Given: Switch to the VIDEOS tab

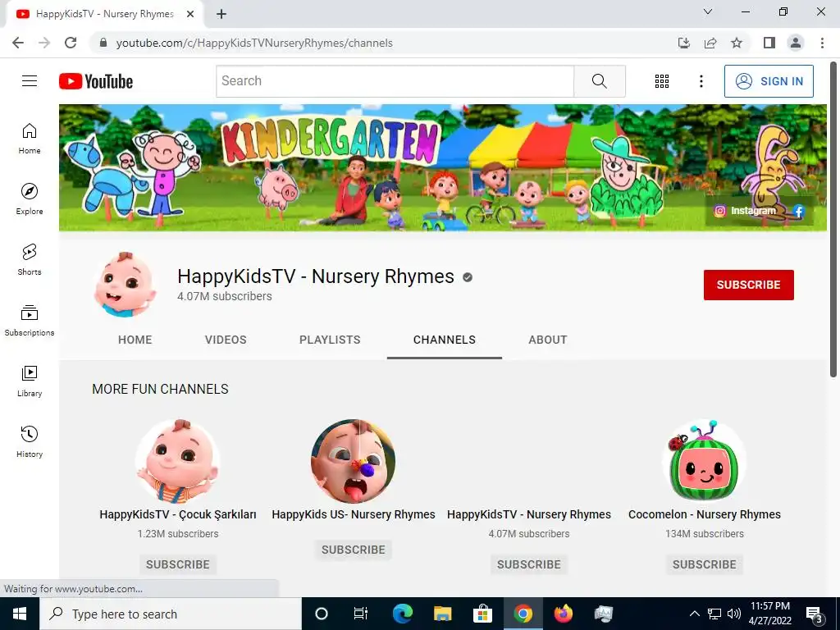Looking at the screenshot, I should pos(226,340).
